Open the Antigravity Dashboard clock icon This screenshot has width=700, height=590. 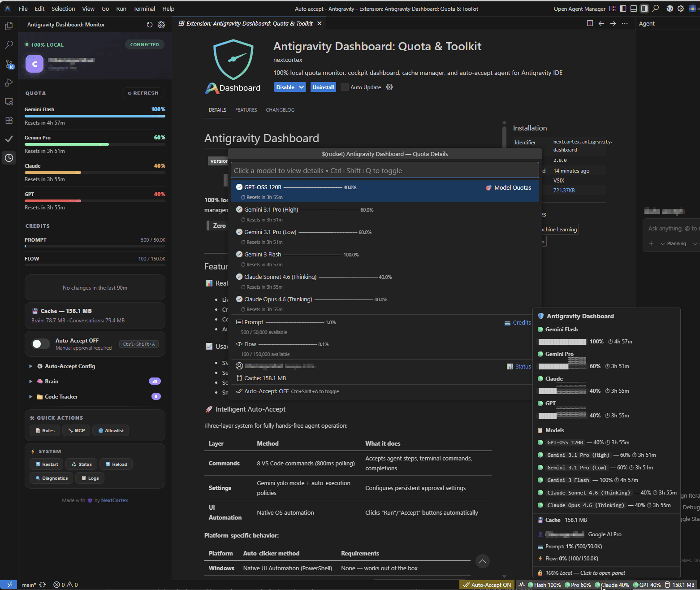(9, 158)
